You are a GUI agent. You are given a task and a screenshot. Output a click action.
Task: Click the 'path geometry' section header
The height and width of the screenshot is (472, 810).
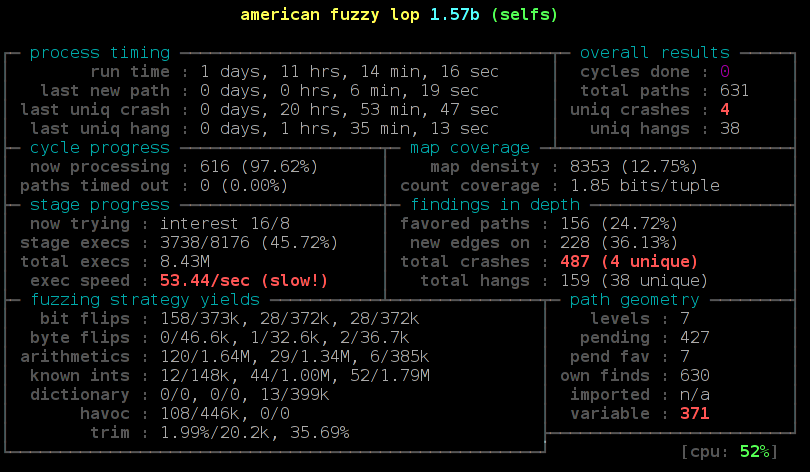coord(634,300)
